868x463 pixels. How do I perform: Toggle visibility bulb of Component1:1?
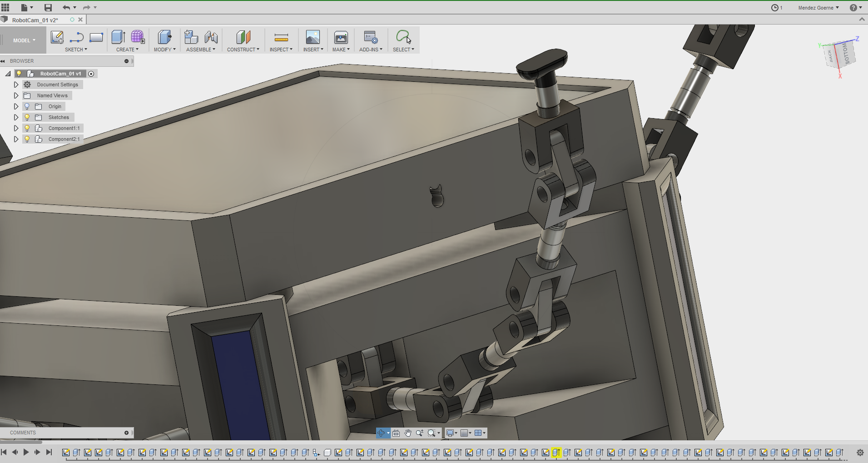[x=27, y=128]
